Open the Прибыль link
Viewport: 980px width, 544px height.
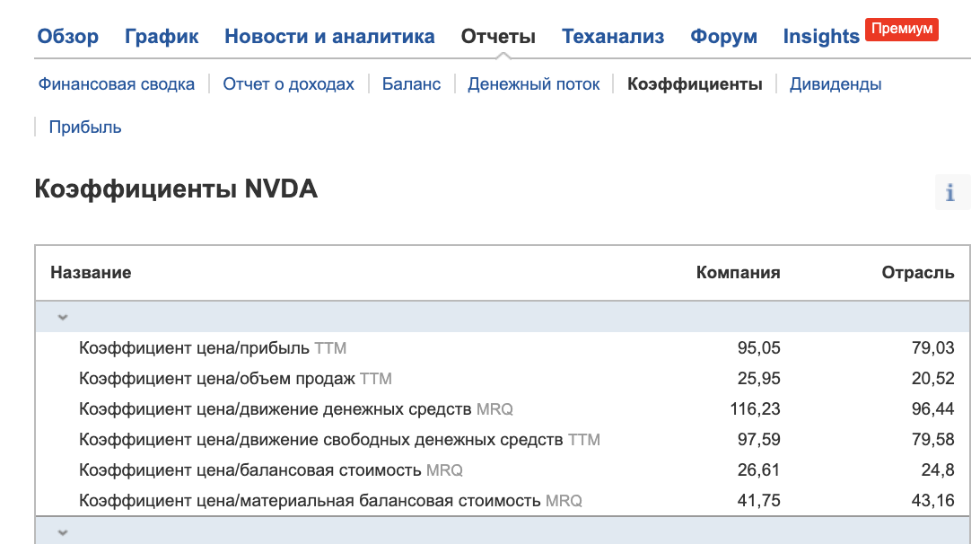pyautogui.click(x=85, y=127)
